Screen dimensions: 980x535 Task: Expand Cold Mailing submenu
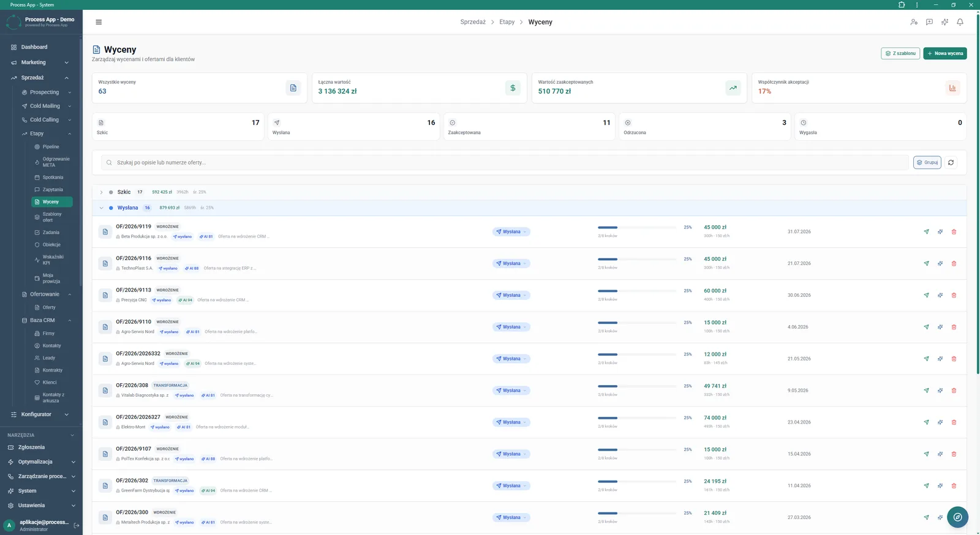[x=46, y=106]
